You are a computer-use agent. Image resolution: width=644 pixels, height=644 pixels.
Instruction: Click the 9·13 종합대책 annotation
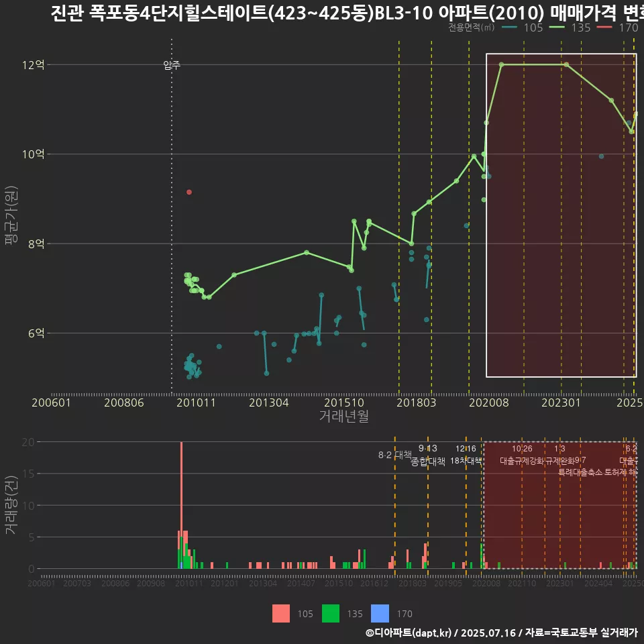428,455
